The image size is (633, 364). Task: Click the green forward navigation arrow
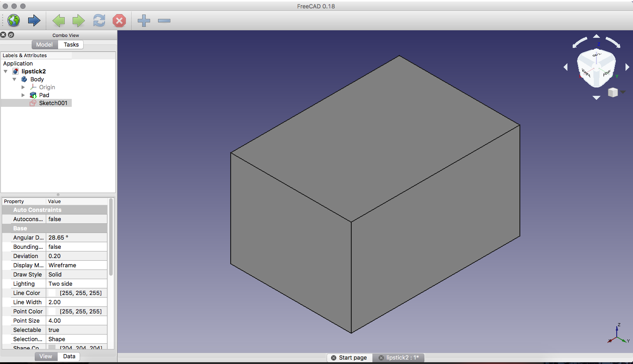click(x=78, y=20)
